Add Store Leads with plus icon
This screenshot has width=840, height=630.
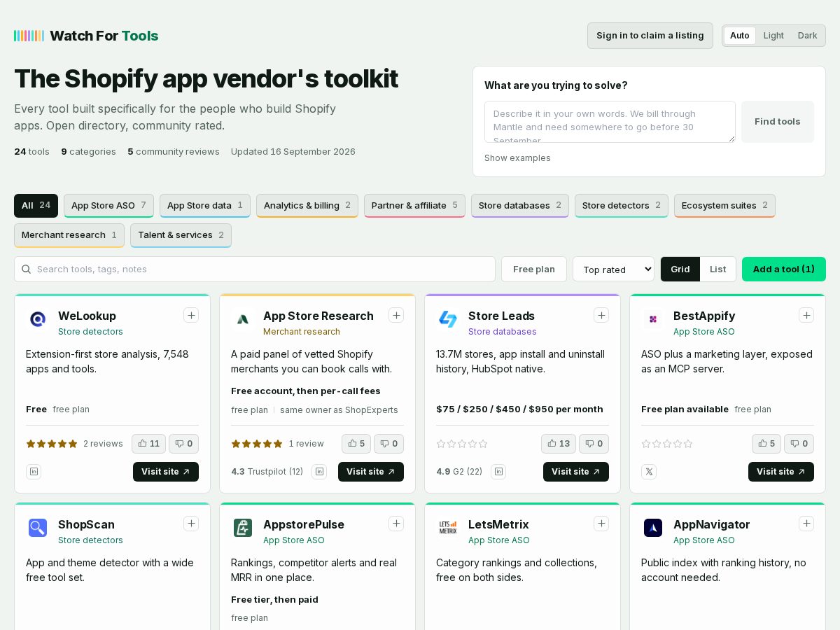[x=601, y=315]
